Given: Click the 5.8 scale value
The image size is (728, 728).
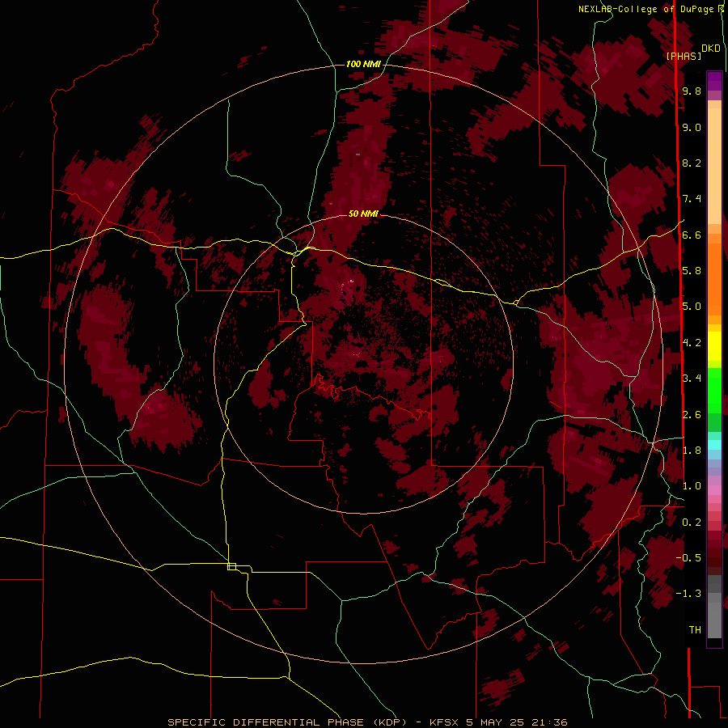Looking at the screenshot, I should [692, 271].
